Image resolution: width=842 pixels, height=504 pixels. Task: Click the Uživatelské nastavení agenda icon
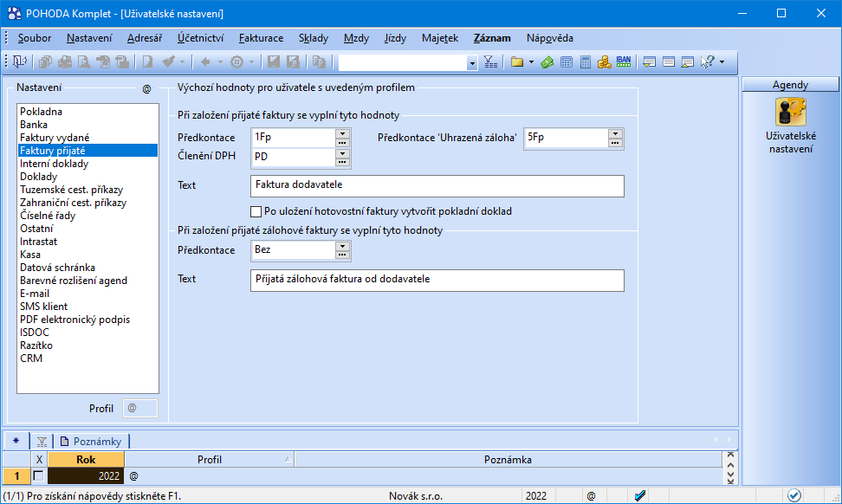pos(790,112)
